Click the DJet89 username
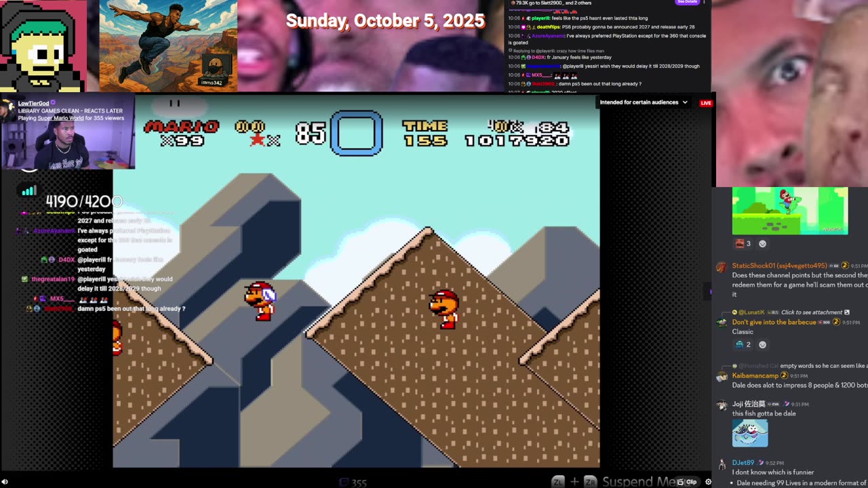This screenshot has height=488, width=868. [x=743, y=463]
